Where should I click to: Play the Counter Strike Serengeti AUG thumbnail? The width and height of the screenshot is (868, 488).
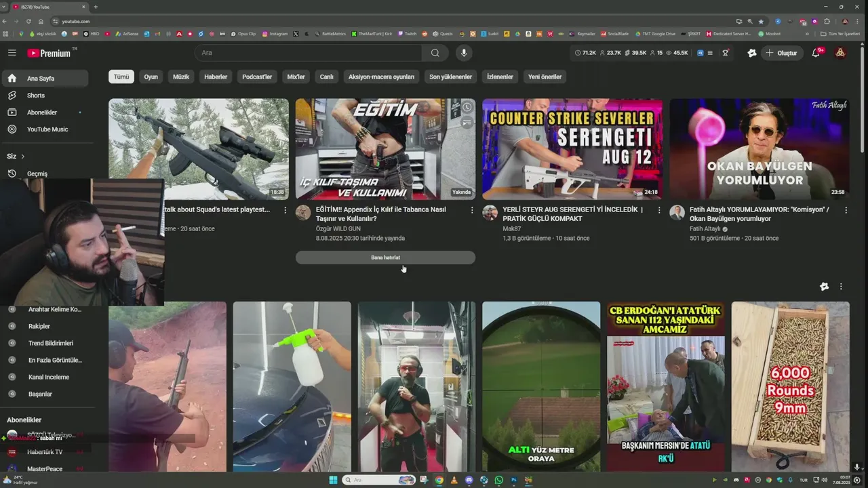(572, 149)
